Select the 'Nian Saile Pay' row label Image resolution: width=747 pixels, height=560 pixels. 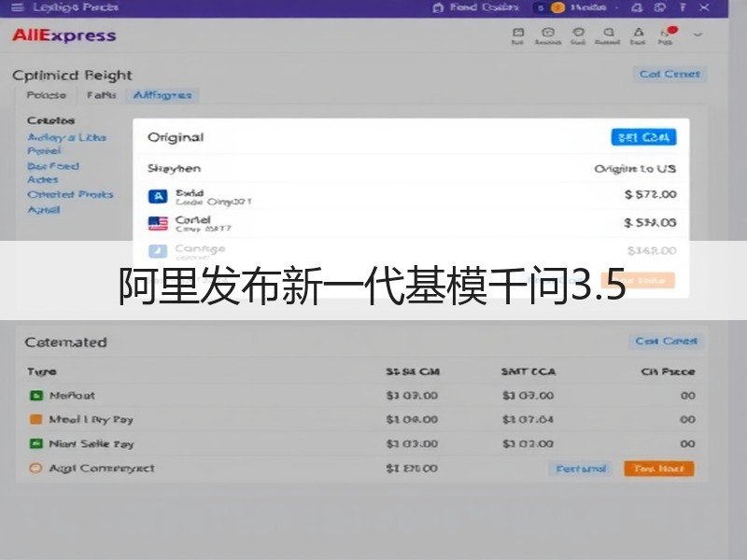click(92, 444)
